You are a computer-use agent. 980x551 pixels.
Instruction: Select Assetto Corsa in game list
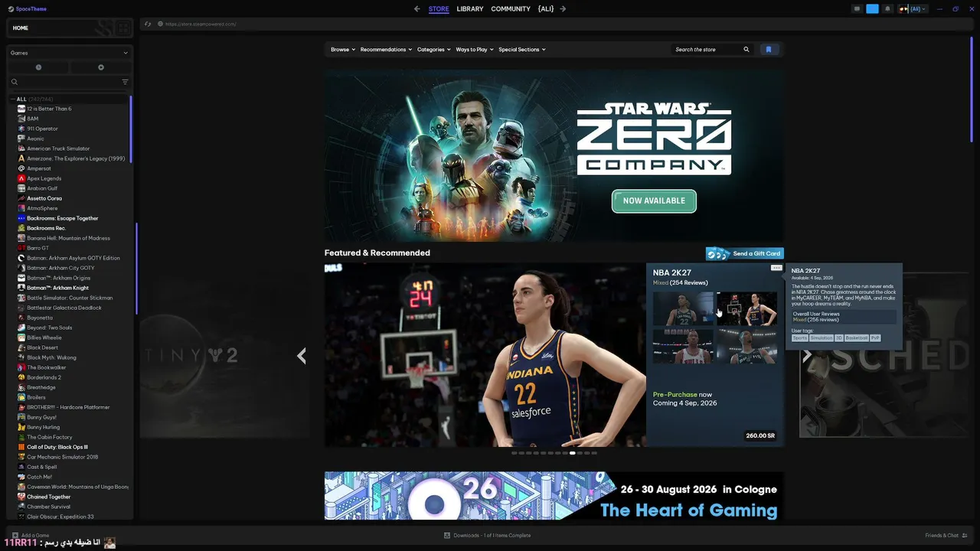tap(44, 198)
